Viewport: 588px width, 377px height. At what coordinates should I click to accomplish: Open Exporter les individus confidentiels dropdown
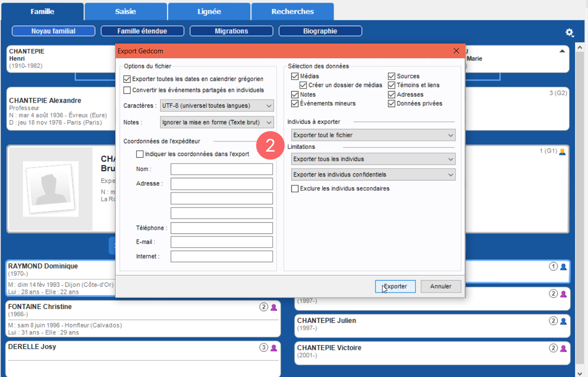(373, 175)
